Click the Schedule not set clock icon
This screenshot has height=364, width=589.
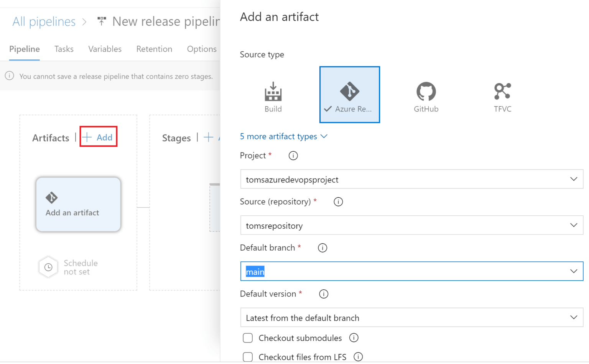point(48,267)
